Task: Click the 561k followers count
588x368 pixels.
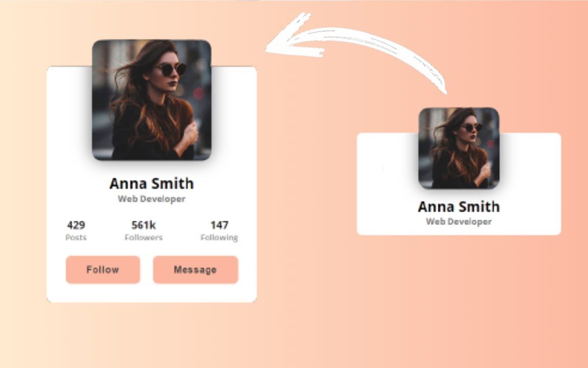Action: (x=143, y=225)
